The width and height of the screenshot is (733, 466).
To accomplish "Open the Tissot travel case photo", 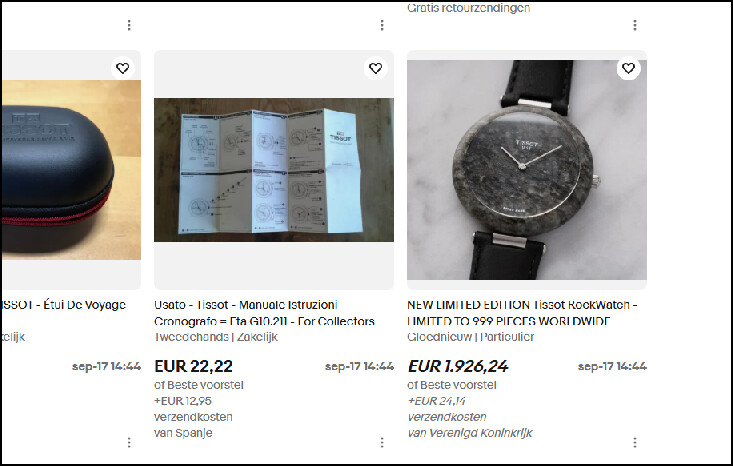I will 71,170.
